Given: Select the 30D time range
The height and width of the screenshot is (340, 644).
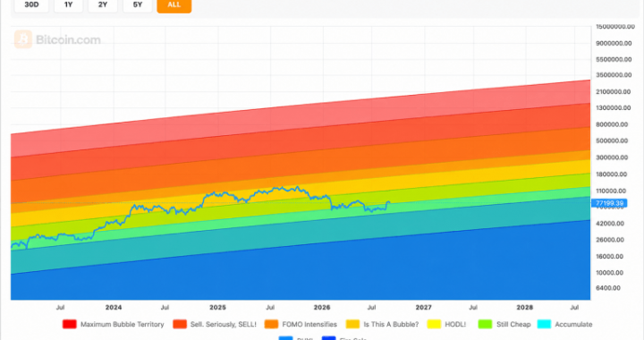Looking at the screenshot, I should tap(31, 5).
